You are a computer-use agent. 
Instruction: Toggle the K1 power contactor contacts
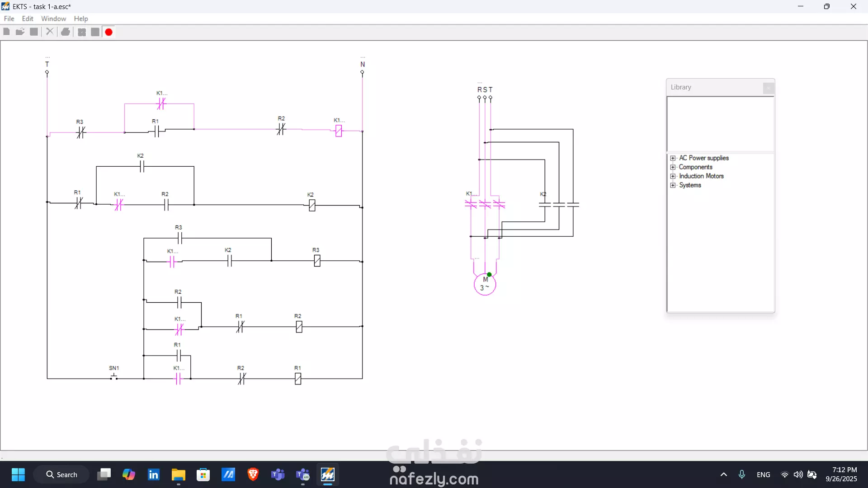tap(485, 204)
